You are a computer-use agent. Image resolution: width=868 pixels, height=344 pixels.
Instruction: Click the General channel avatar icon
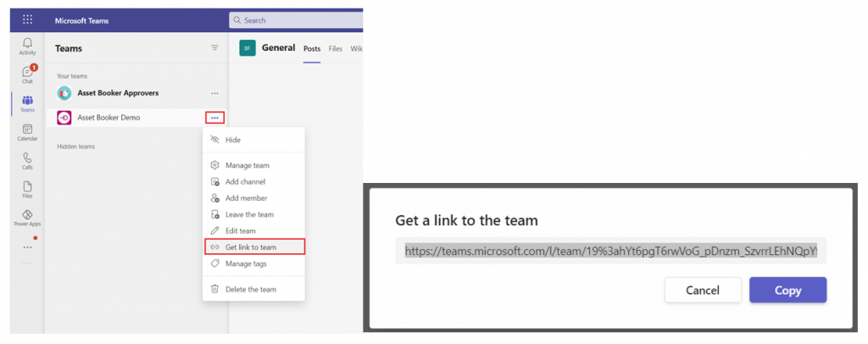point(248,48)
